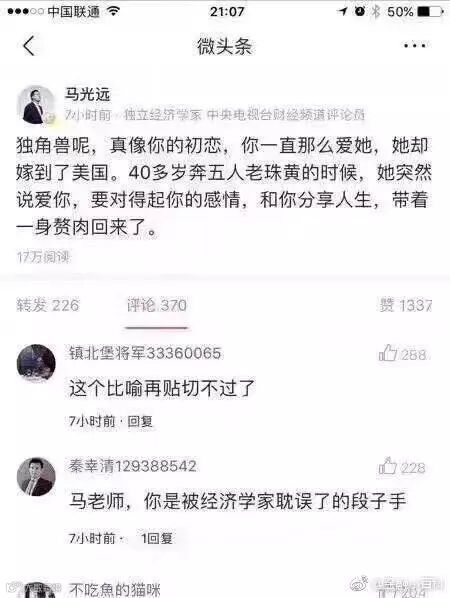The height and width of the screenshot is (598, 450).
Task: Expand the 1回复 replies on 秦幸清's comment
Action: [x=157, y=538]
